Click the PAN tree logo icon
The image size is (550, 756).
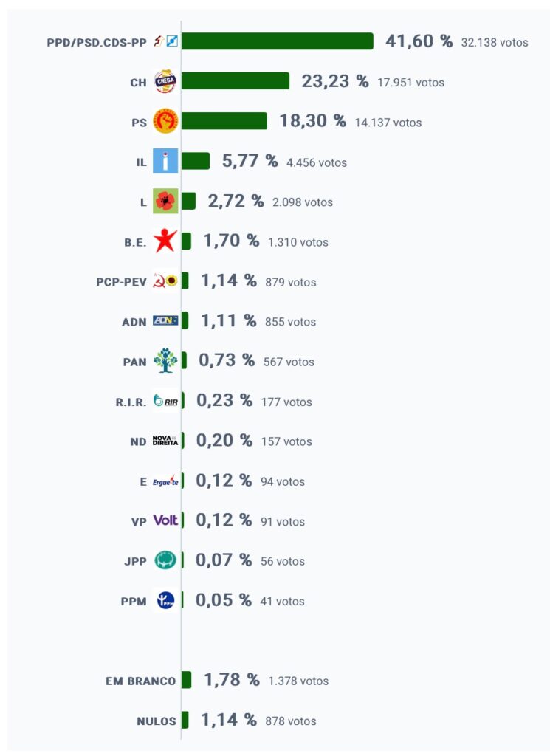[x=165, y=360]
